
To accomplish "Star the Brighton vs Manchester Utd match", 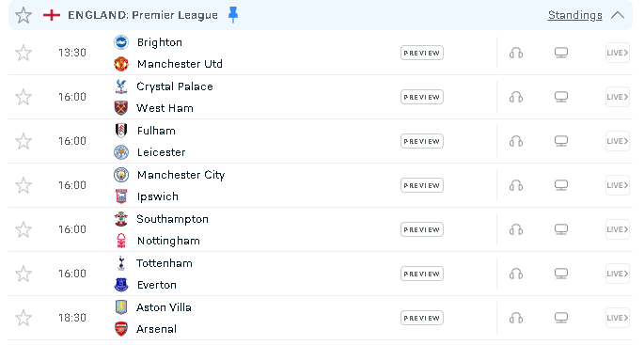I will click(24, 53).
